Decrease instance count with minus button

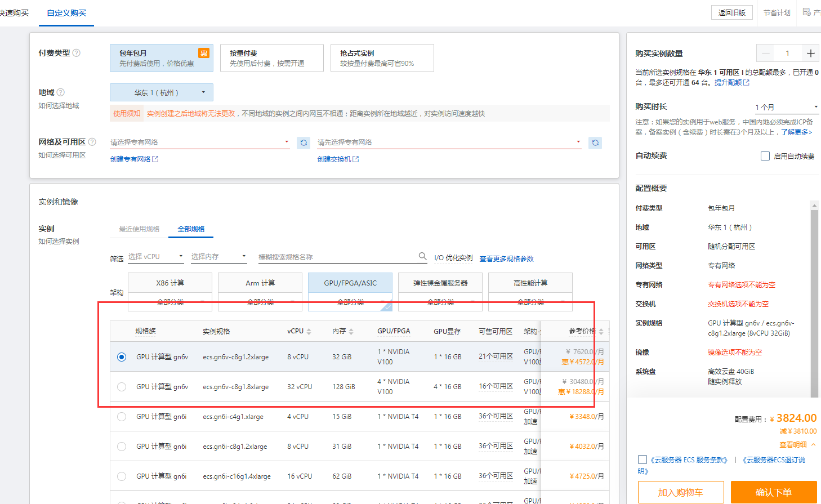click(x=765, y=53)
